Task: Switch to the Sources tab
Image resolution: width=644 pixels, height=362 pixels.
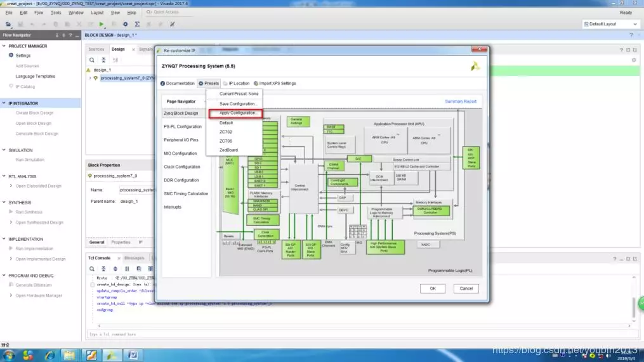Action: 96,49
